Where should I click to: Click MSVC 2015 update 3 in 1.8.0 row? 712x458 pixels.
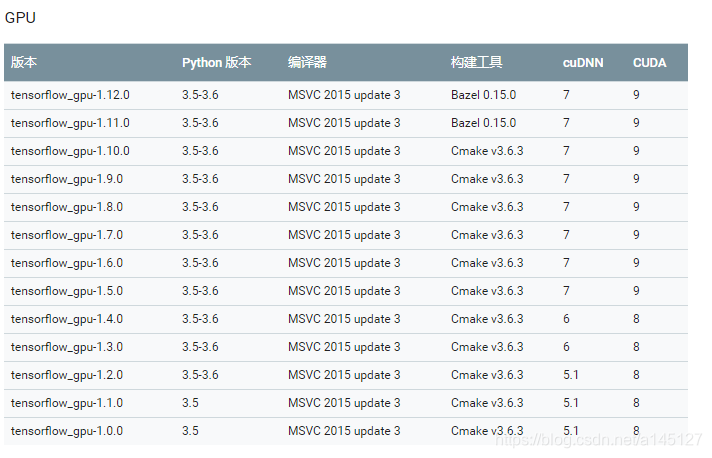[344, 207]
